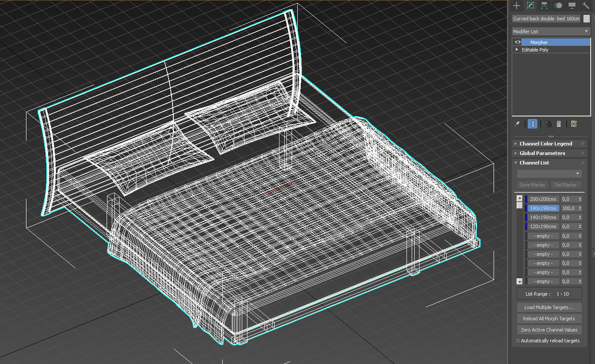Click channel list scroll down arrow
The width and height of the screenshot is (595, 364).
point(520,281)
